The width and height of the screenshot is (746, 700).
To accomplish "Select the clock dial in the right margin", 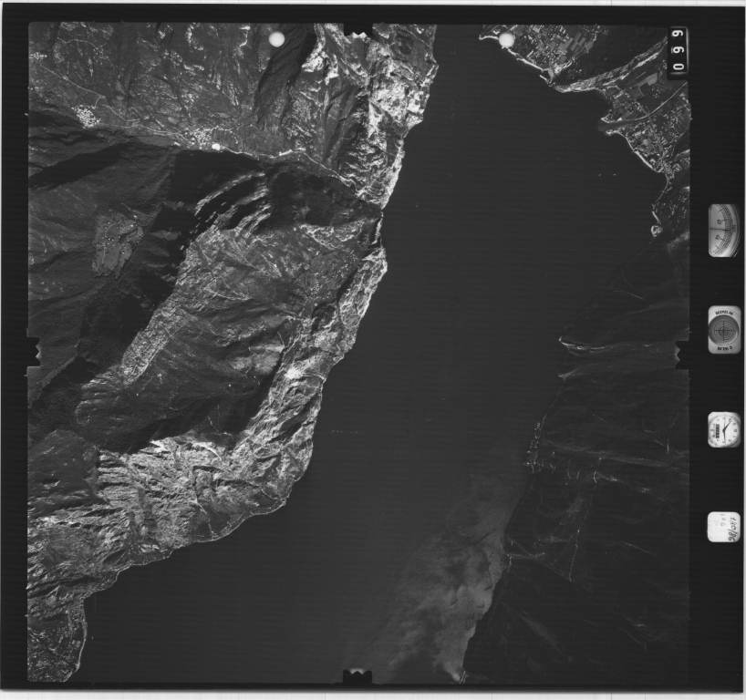I will pos(723,429).
